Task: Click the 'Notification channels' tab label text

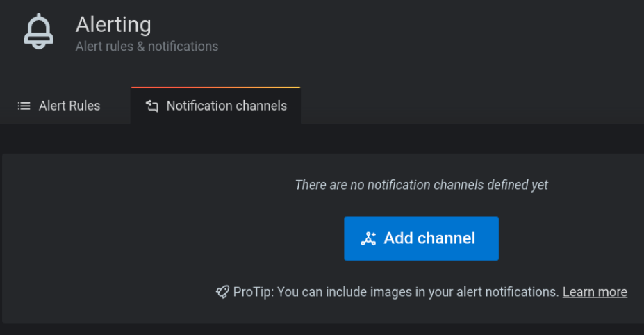Action: (226, 106)
